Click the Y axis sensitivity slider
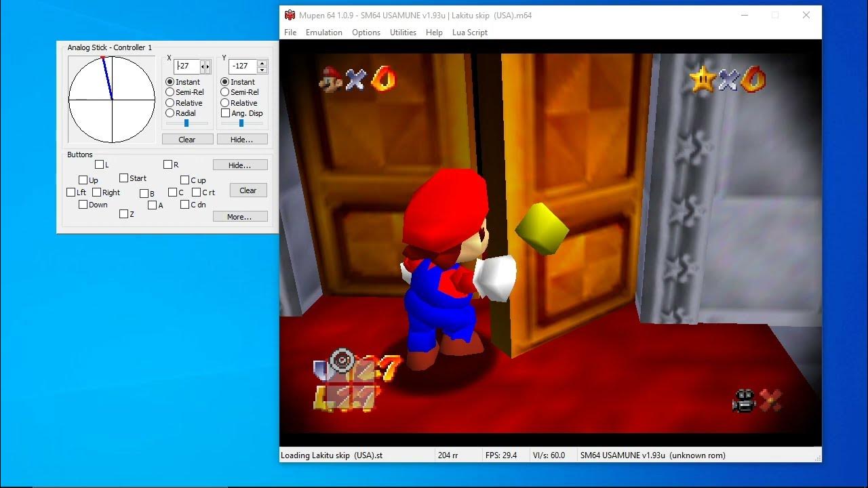This screenshot has width=868, height=488. coord(241,123)
